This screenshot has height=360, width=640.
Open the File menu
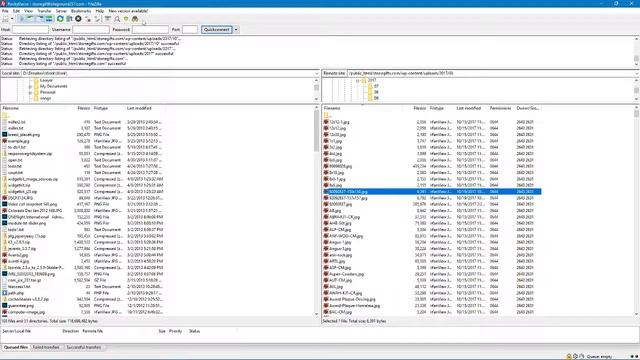click(5, 11)
